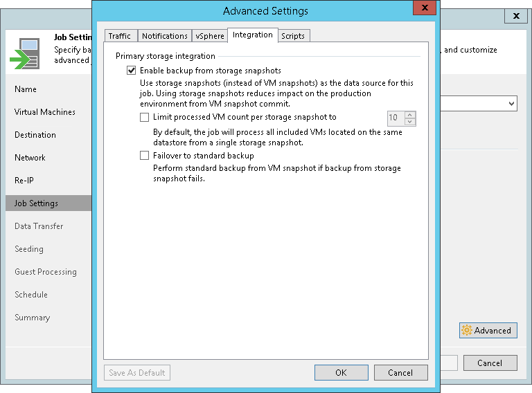The width and height of the screenshot is (532, 393).
Task: Open Destination step in wizard
Action: (x=35, y=135)
